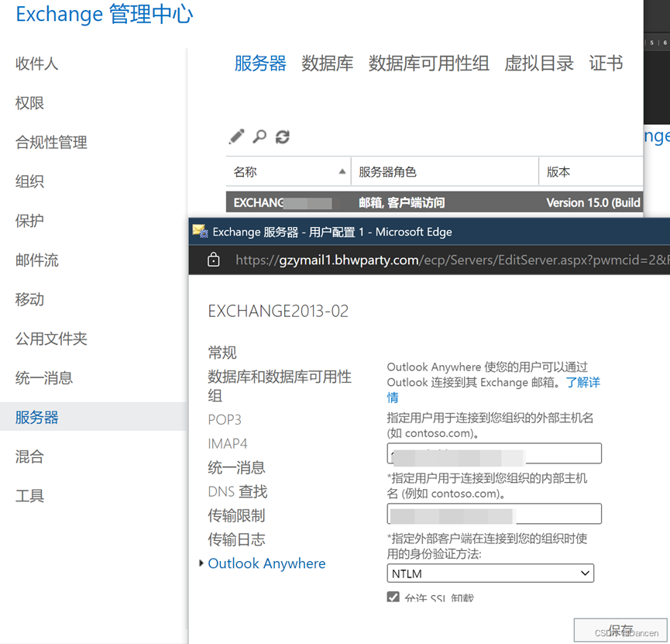670x644 pixels.
Task: Click the search magnifier icon in the server toolbar
Action: 259,137
